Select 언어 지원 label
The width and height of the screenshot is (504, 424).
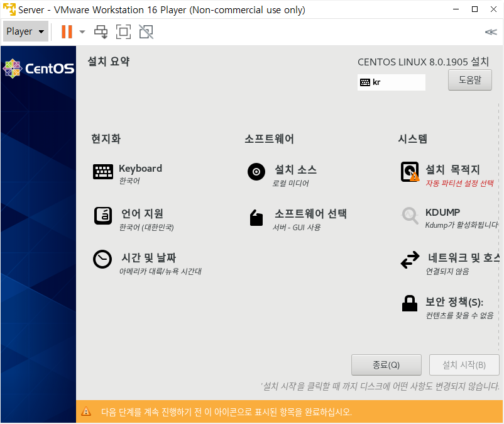(142, 213)
